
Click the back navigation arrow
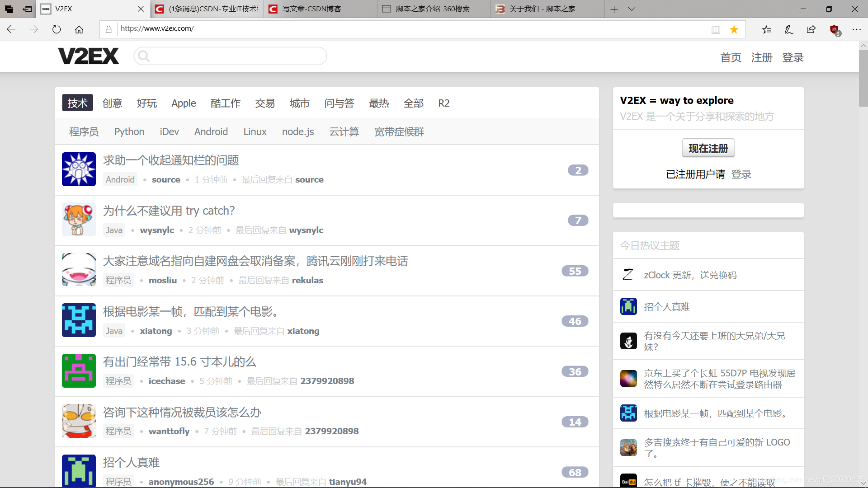(x=11, y=29)
